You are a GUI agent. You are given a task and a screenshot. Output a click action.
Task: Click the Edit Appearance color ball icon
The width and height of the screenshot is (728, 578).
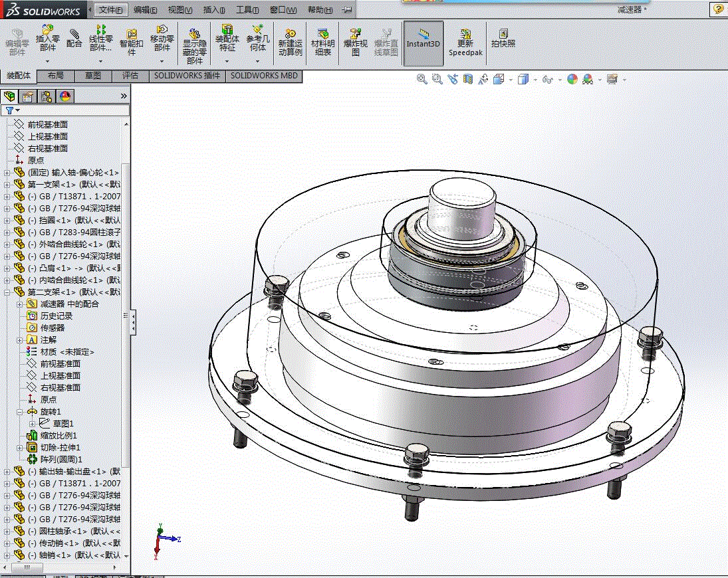click(572, 79)
